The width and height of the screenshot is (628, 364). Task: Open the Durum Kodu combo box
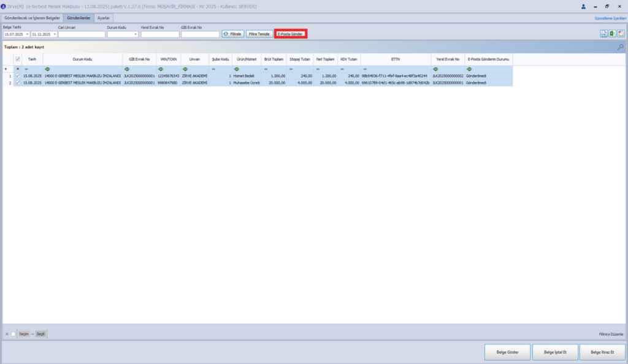123,34
